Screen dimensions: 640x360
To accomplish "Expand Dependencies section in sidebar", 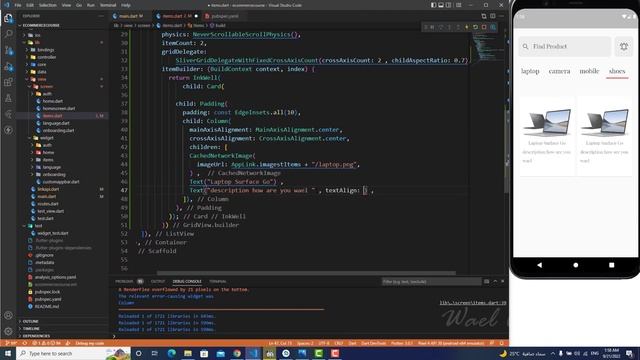I will pos(36,336).
